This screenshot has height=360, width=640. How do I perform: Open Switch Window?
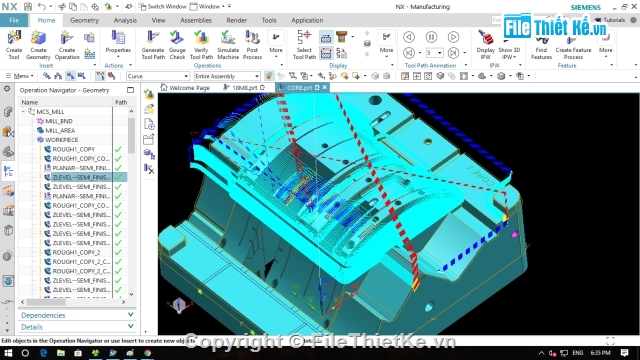point(162,7)
